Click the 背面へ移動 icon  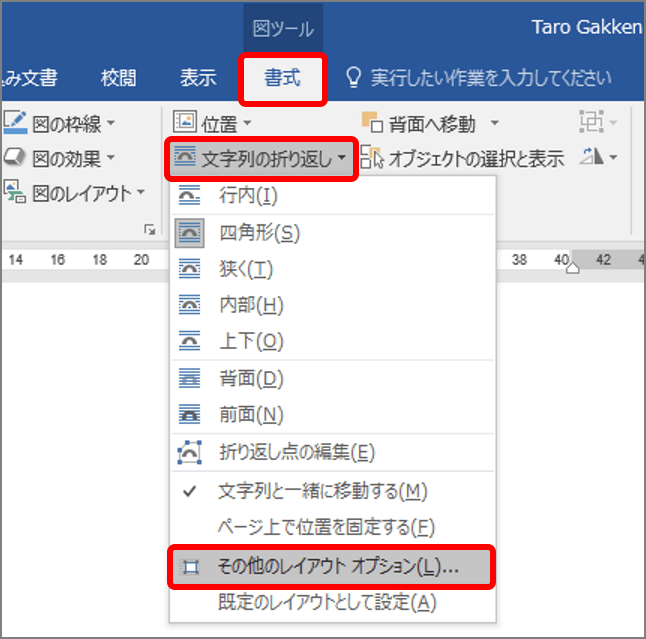click(372, 122)
